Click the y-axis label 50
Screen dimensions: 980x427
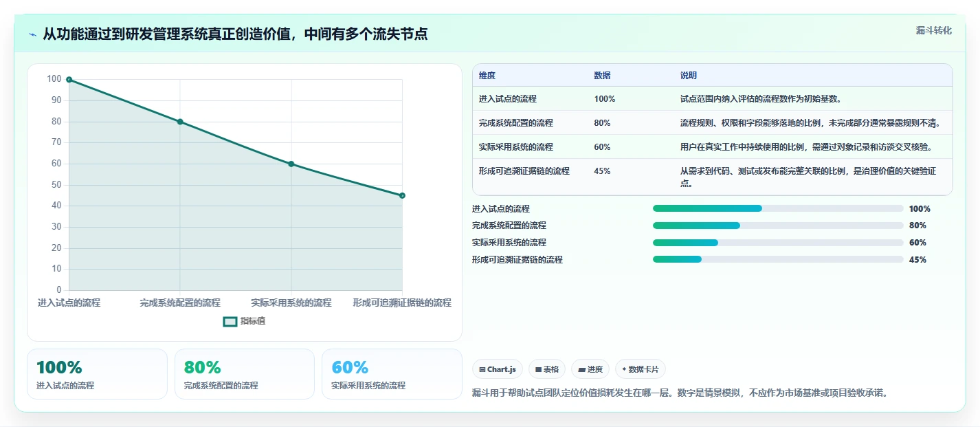pos(56,185)
